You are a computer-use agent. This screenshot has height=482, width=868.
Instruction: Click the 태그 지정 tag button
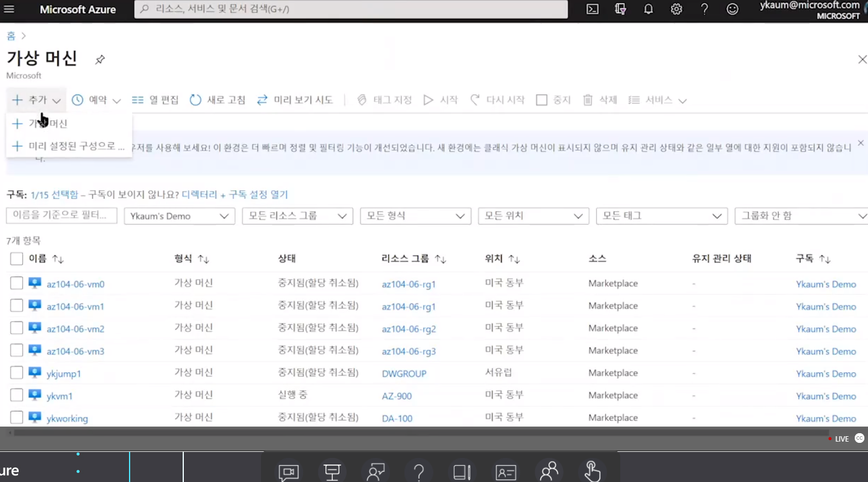385,100
